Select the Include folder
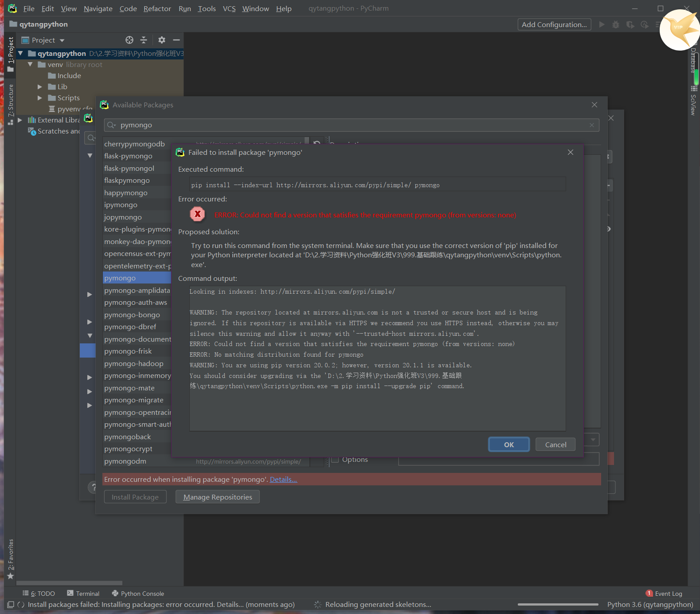 coord(64,75)
